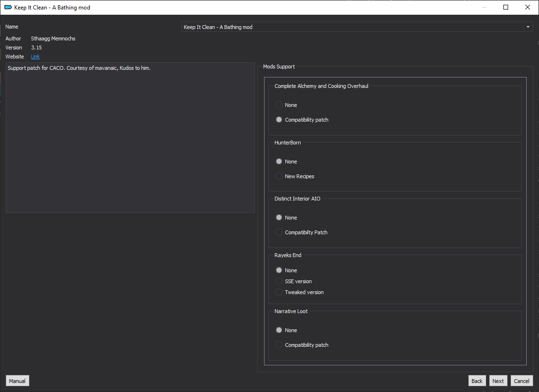Open the Website Link
The height and width of the screenshot is (392, 539).
click(x=36, y=57)
